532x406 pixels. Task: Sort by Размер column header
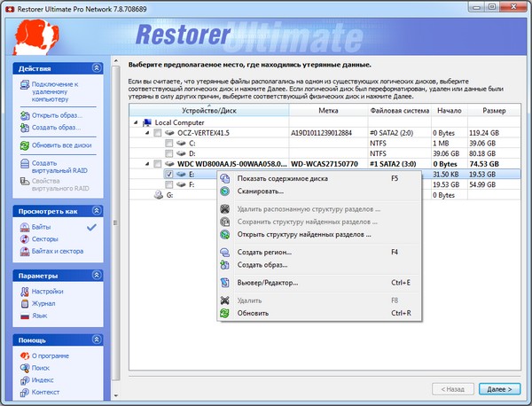pos(494,111)
